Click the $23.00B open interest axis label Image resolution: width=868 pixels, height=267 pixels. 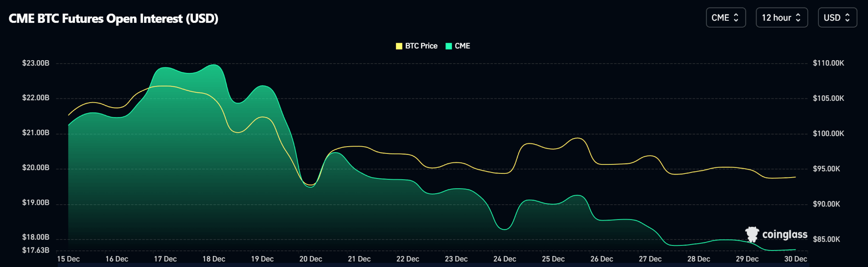36,63
